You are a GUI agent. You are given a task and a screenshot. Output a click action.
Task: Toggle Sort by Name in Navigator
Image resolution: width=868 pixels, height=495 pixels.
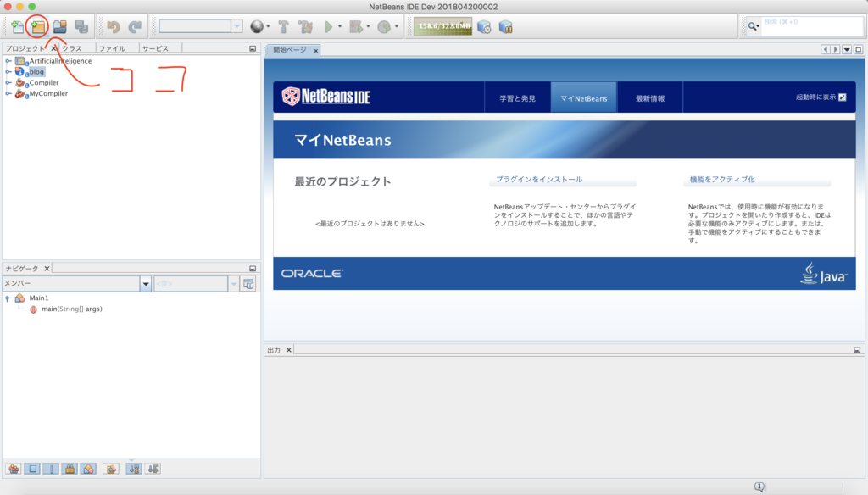point(134,469)
